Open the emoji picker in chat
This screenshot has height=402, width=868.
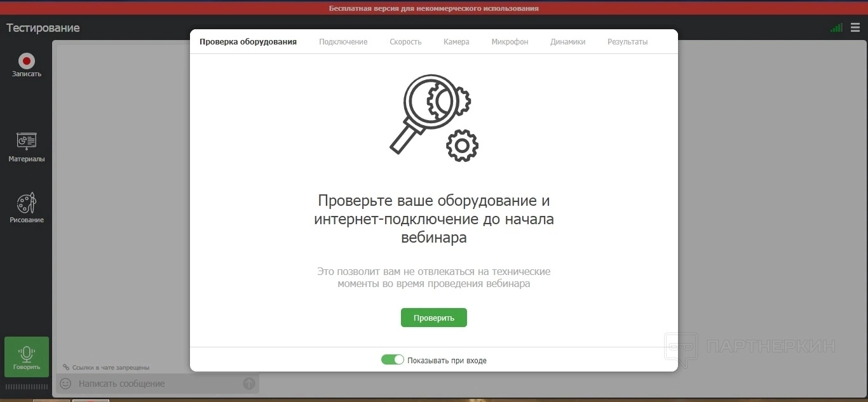[x=65, y=384]
